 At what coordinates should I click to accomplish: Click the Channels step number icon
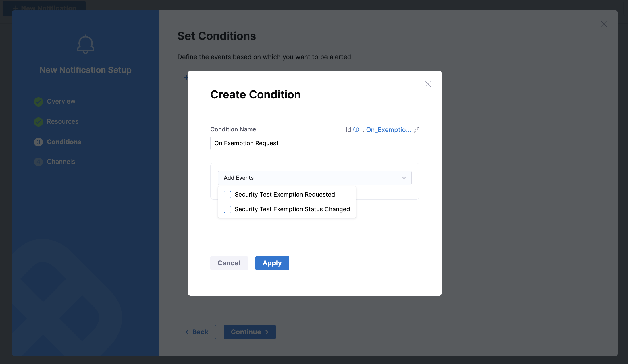coord(38,162)
